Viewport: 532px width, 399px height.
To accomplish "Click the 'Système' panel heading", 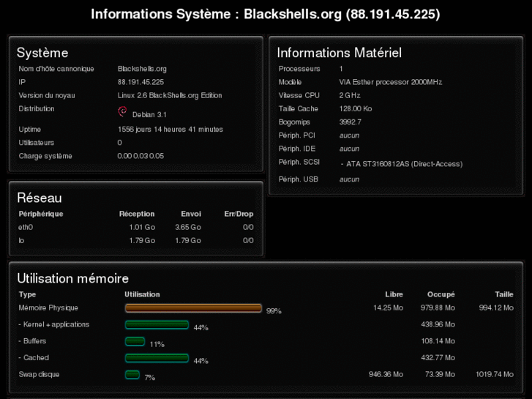I will point(42,53).
